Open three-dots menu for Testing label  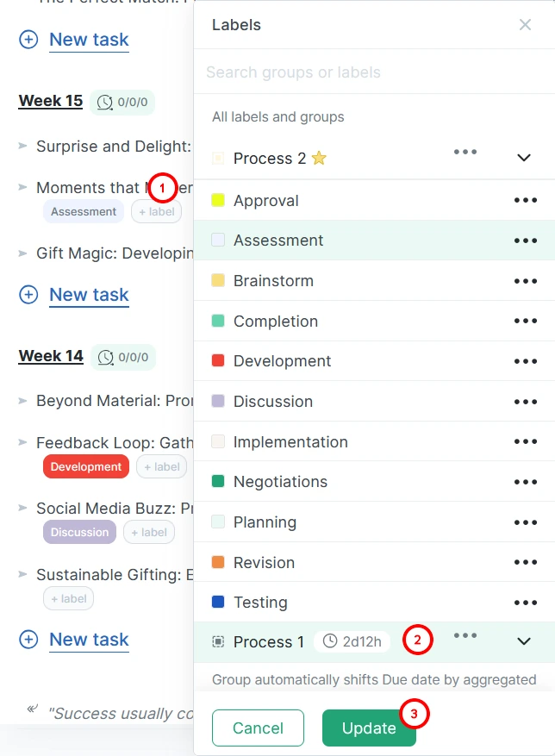point(525,603)
